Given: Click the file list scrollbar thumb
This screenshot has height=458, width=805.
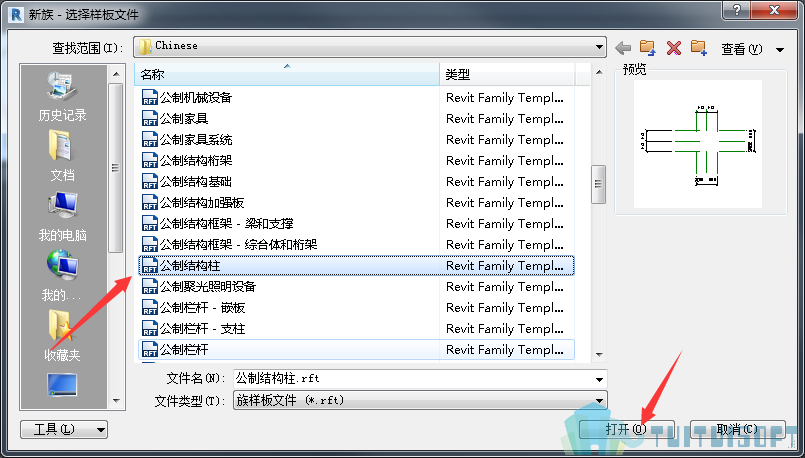Looking at the screenshot, I should [599, 184].
